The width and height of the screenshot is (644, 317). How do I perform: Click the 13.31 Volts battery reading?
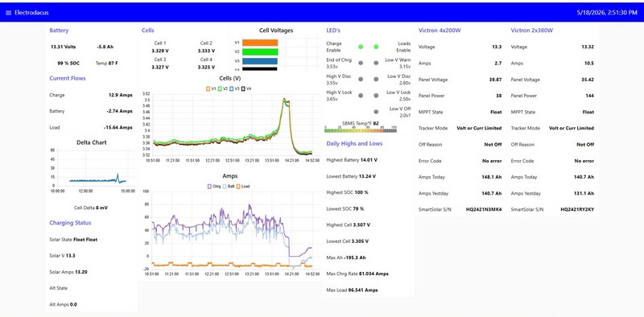tap(63, 47)
